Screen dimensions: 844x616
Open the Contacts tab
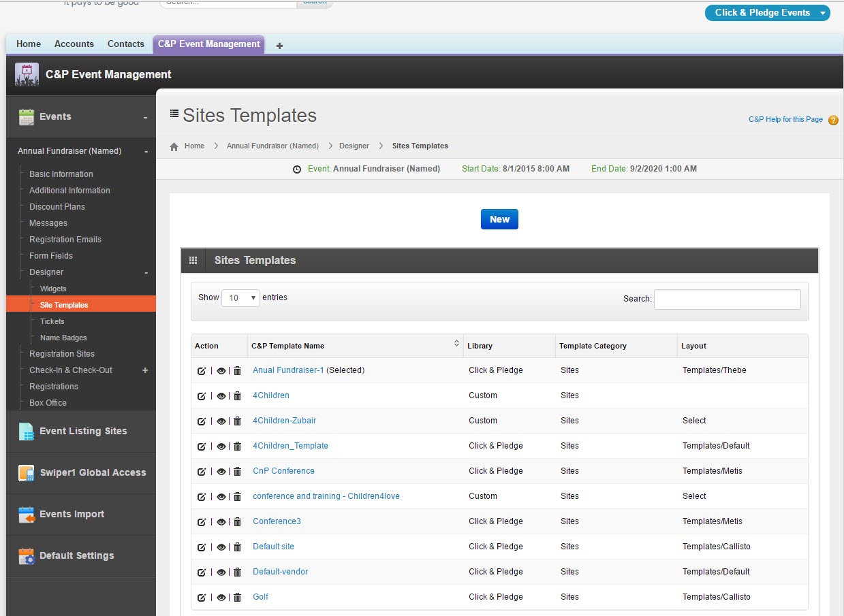[125, 44]
